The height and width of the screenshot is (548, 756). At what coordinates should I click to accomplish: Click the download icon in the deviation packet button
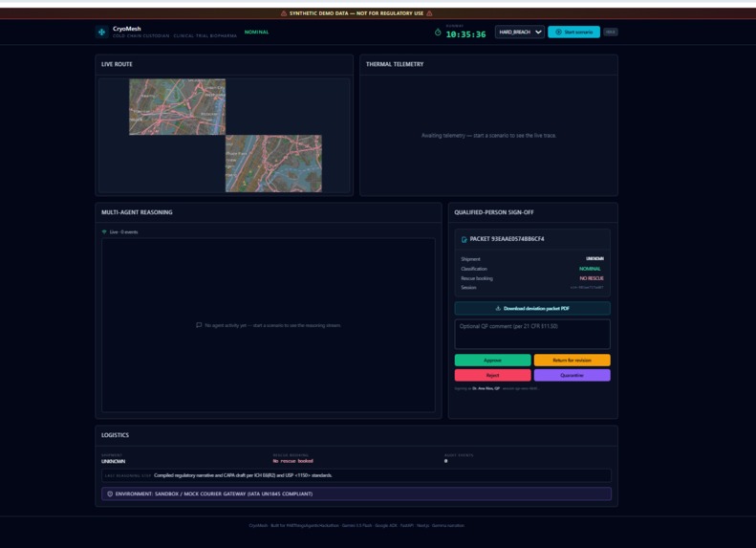498,308
